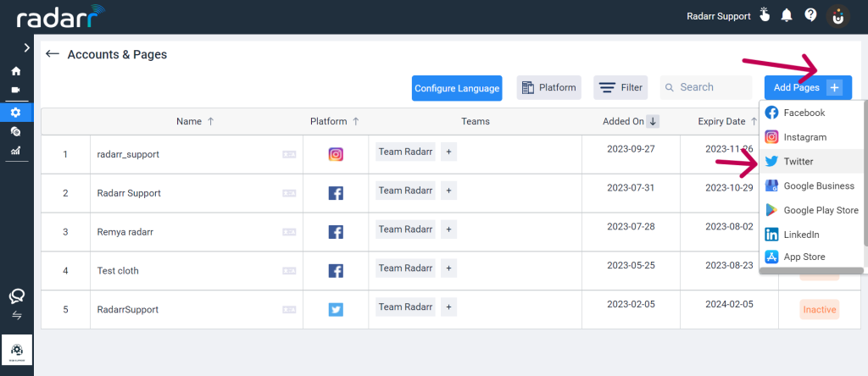Click the Teams column header
This screenshot has height=376, width=868.
point(475,122)
